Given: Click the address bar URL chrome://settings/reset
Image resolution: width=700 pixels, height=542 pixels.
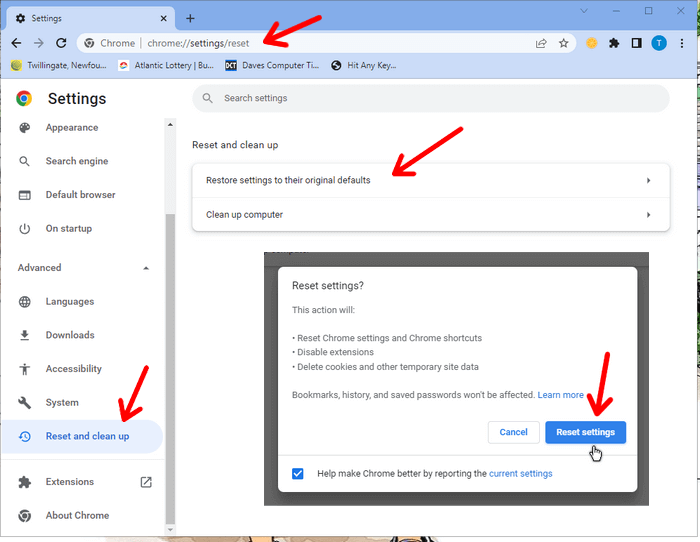Looking at the screenshot, I should click(x=198, y=43).
